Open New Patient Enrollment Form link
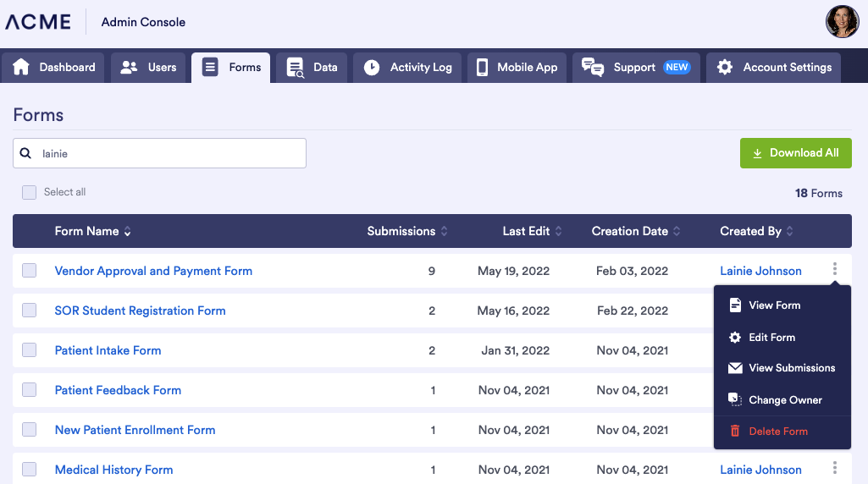868x484 pixels. 135,430
